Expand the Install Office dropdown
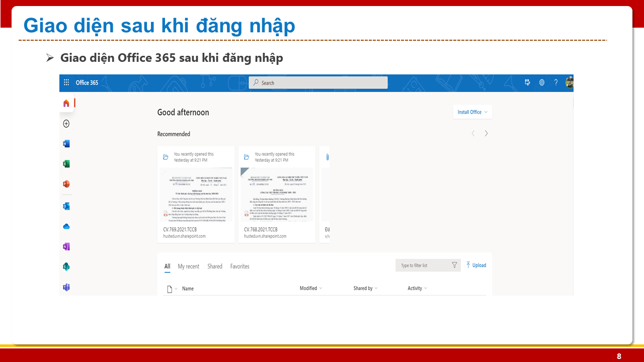The width and height of the screenshot is (644, 362). click(472, 112)
